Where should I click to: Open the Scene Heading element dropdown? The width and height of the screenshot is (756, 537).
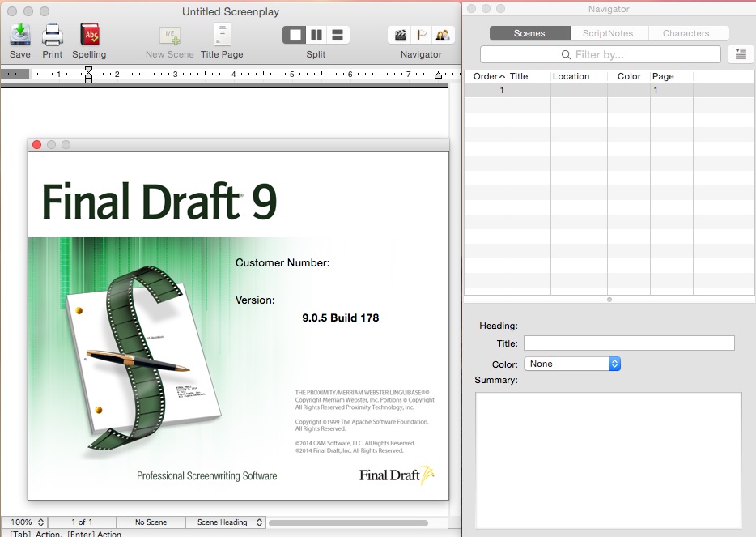225,522
